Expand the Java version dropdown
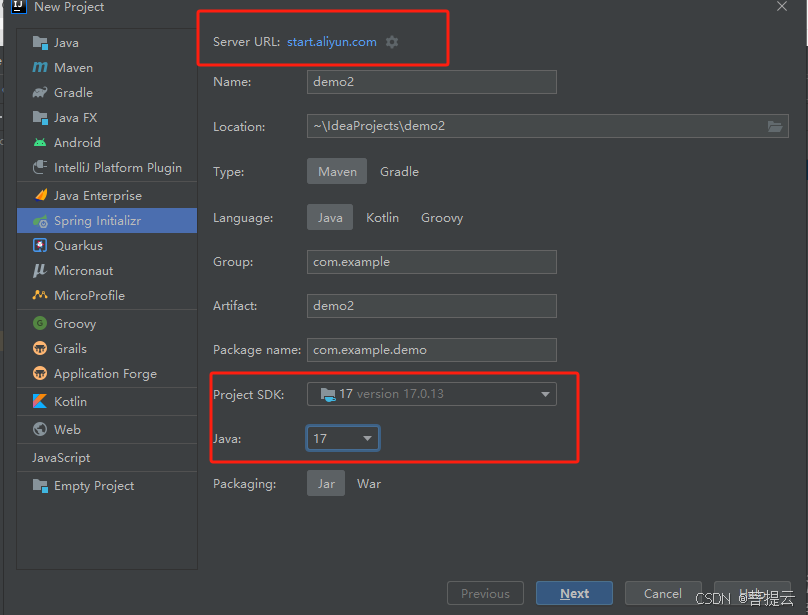 pos(367,438)
